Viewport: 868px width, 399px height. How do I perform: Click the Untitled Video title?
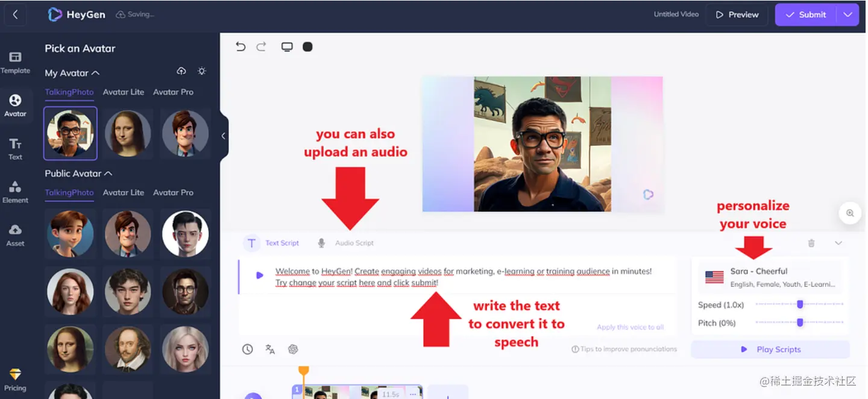point(676,14)
